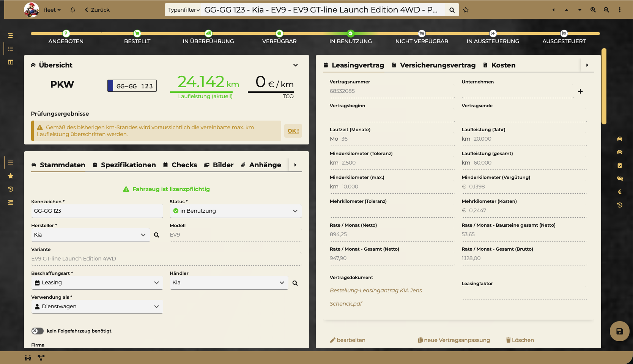Screen dimensions: 633x364
Task: Open the Status dropdown 'in Benutzung'
Action: 236,211
